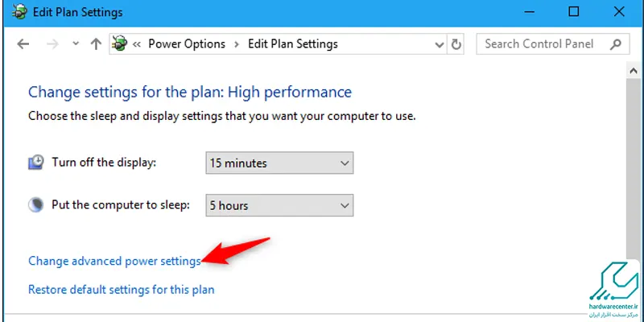Click the Forward navigation arrow
The width and height of the screenshot is (644, 322).
(x=52, y=44)
